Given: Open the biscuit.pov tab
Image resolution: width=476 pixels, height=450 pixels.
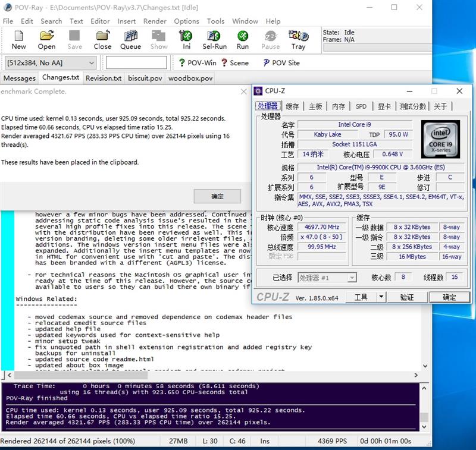Looking at the screenshot, I should 145,78.
